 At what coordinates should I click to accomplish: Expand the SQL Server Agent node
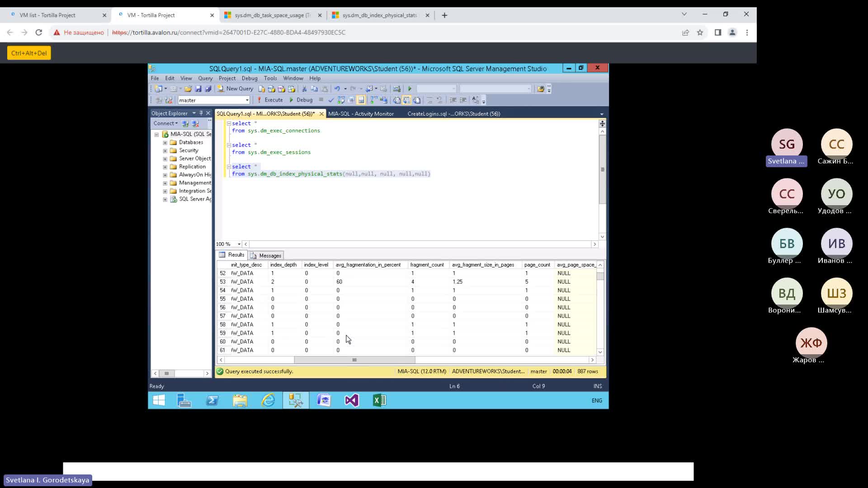[165, 200]
